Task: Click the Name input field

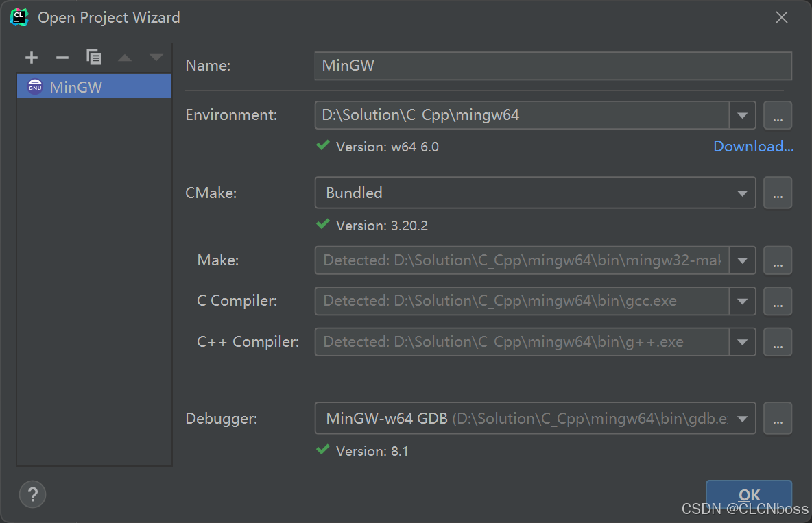Action: click(553, 66)
